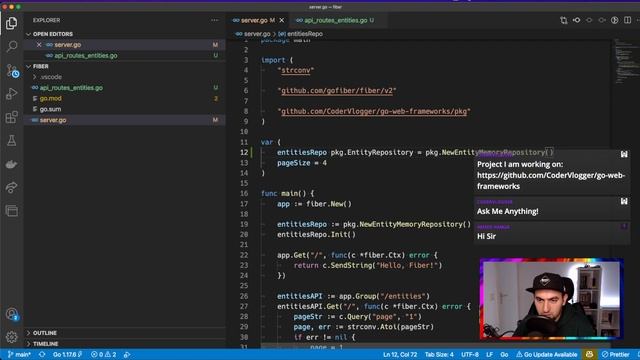Click line number 16 in the gutter

point(244,193)
